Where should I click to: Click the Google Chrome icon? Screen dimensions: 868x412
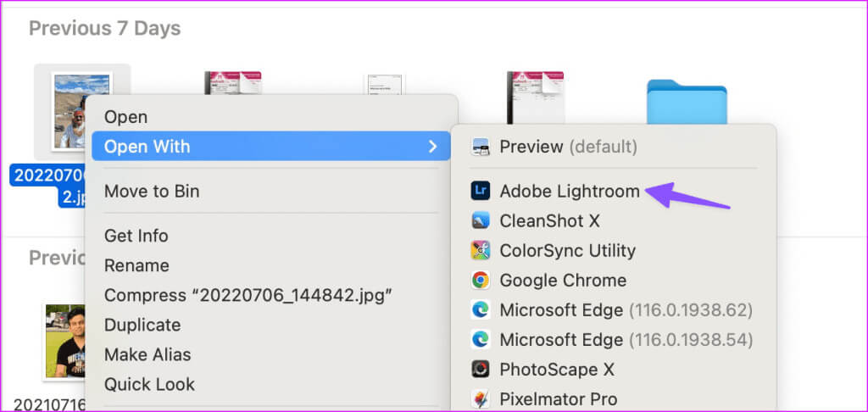480,281
